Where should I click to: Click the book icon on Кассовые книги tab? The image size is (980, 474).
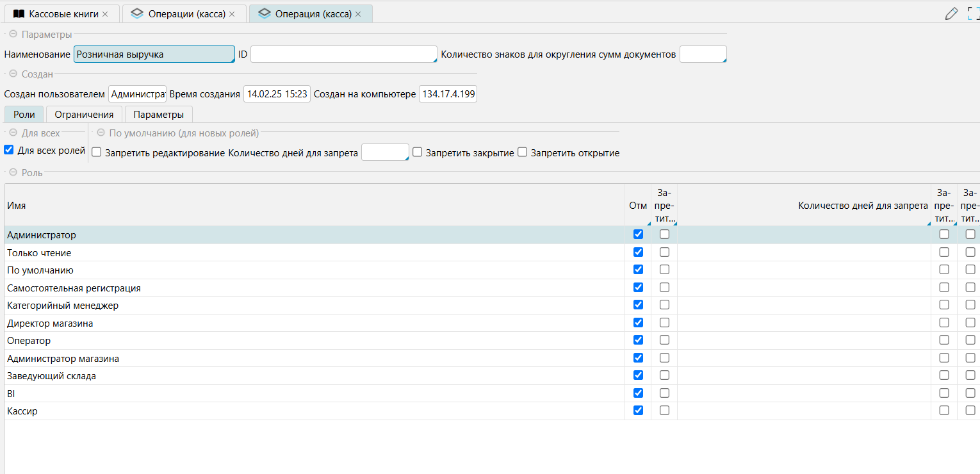tap(19, 14)
